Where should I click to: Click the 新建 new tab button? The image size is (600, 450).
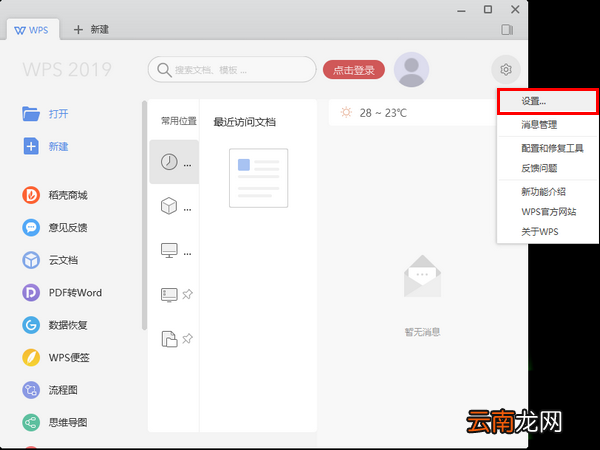point(91,29)
